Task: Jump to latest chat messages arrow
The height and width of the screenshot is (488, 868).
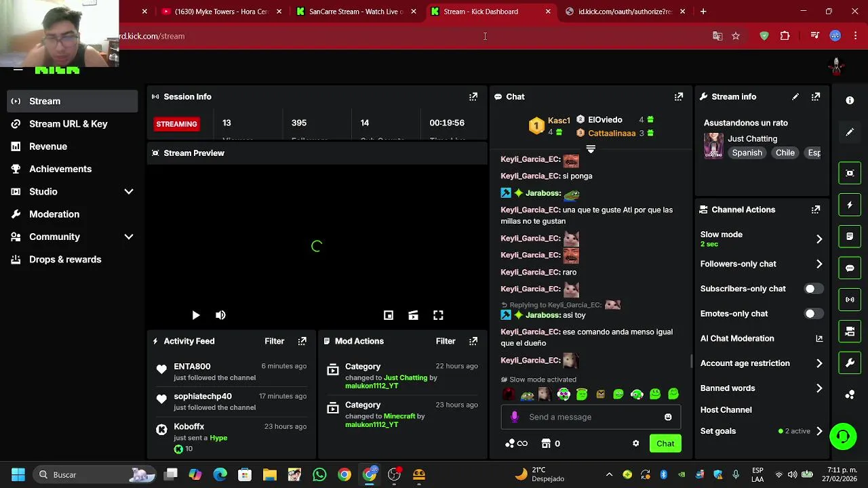Action: 591,148
